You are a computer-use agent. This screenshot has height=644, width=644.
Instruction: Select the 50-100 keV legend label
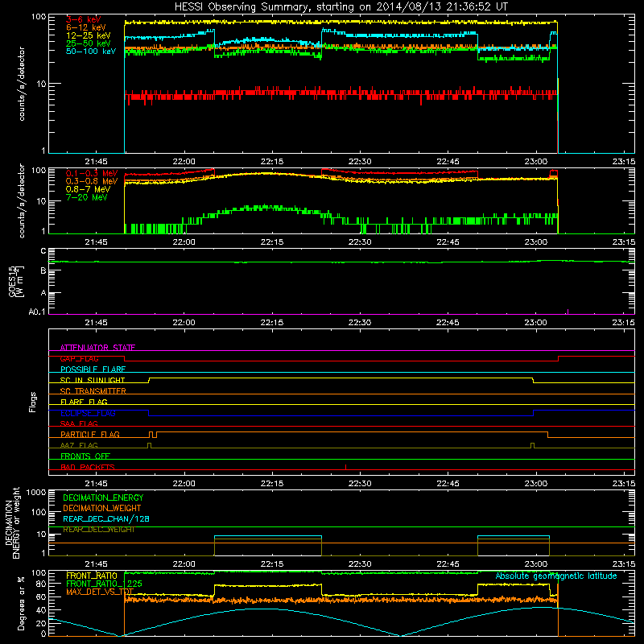(x=91, y=51)
